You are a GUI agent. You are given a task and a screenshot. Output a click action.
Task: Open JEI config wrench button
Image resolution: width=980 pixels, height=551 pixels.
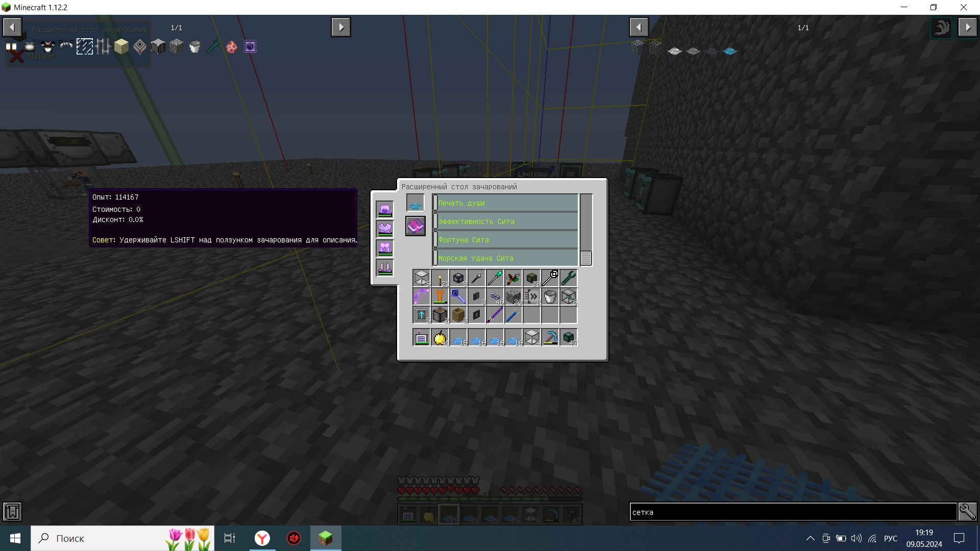968,512
